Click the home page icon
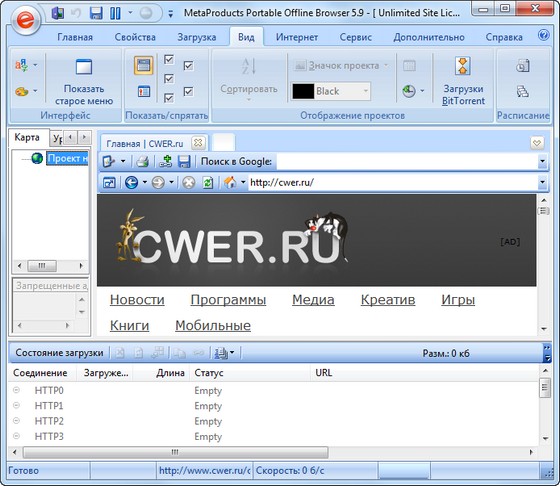Image resolution: width=560 pixels, height=486 pixels. (230, 183)
